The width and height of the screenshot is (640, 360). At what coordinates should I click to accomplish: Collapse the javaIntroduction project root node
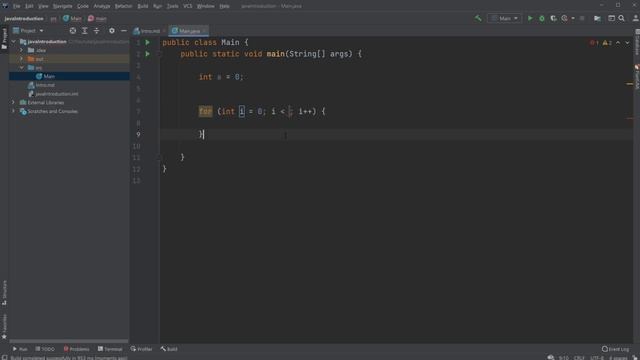13,42
